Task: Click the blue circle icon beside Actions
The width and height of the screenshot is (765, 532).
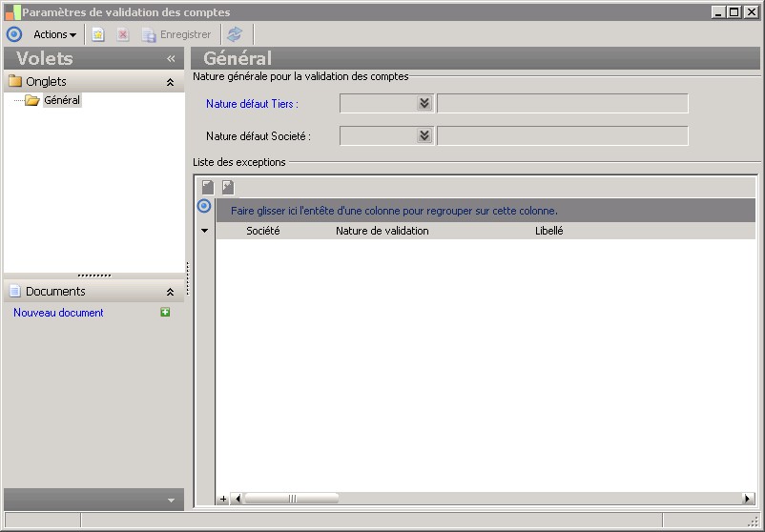Action: pyautogui.click(x=14, y=34)
